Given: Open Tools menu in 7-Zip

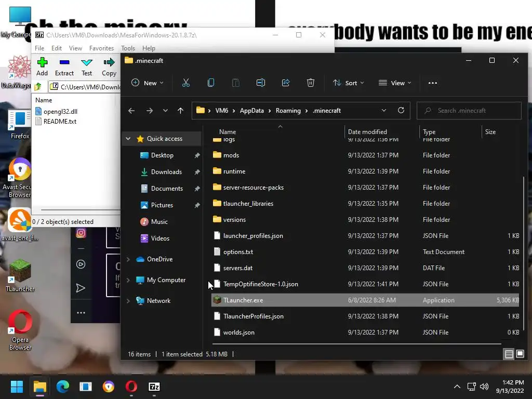Looking at the screenshot, I should point(128,48).
